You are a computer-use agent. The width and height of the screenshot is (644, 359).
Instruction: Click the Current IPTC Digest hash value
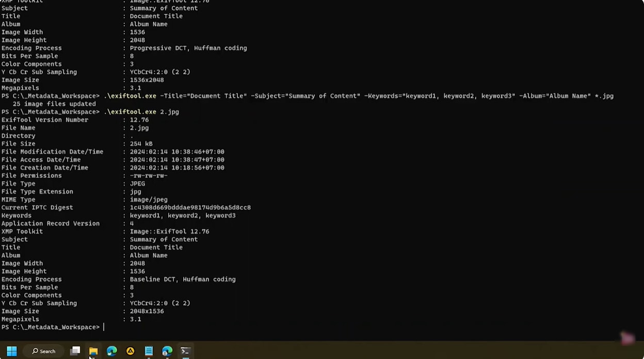click(x=190, y=207)
